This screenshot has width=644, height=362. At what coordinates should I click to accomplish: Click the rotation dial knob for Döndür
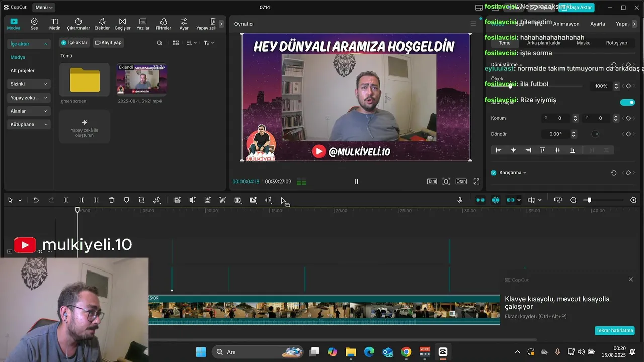pos(596,134)
